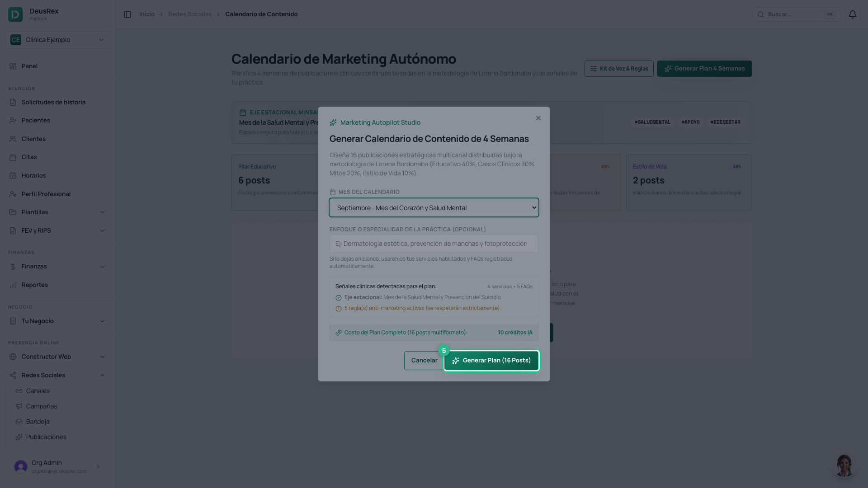Screen dimensions: 868x488
Task: Click the Panel dashboard icon
Action: pyautogui.click(x=13, y=66)
